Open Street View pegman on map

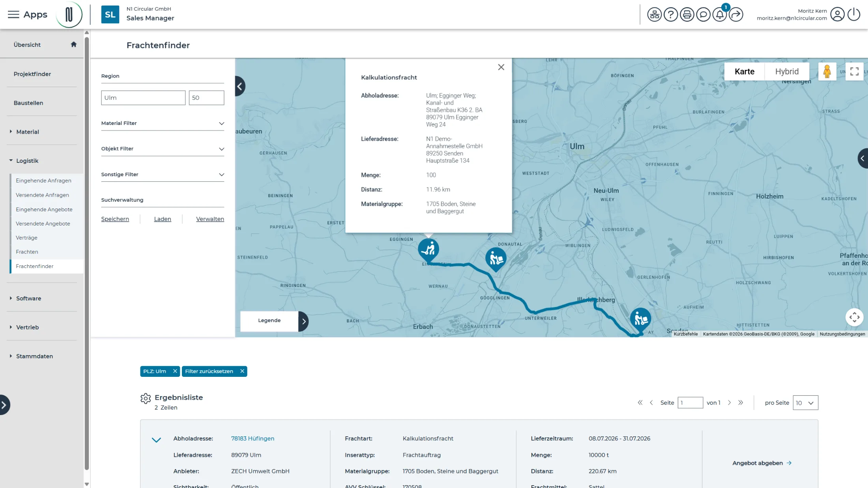click(x=827, y=72)
